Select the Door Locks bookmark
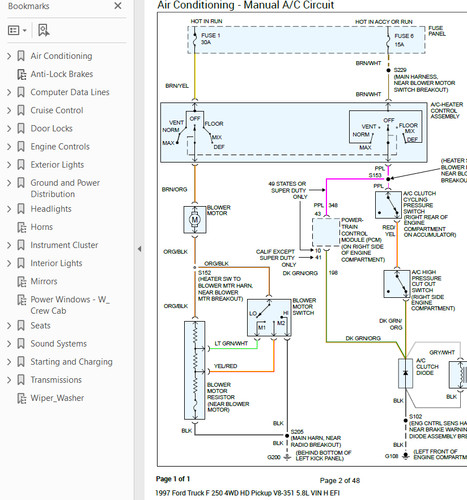The image size is (467, 500). [x=51, y=129]
